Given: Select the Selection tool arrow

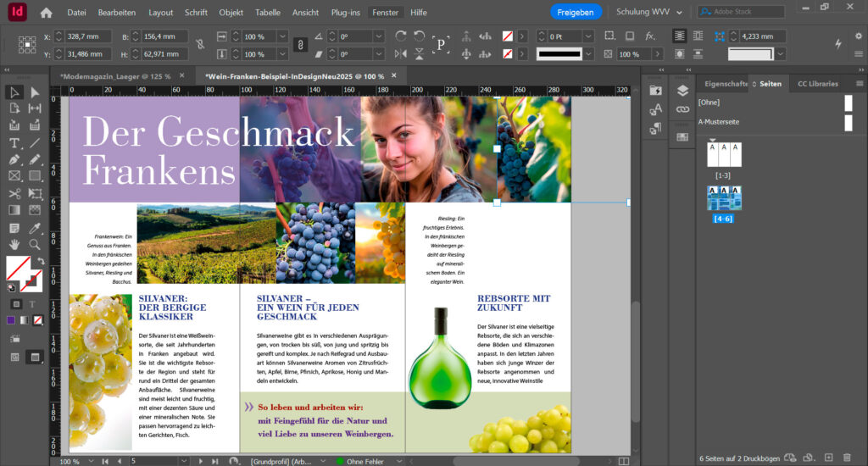Looking at the screenshot, I should coord(14,92).
